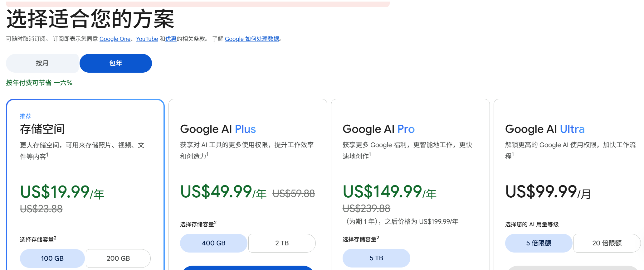Click 选择存储容量 label in the AI Pro card
This screenshot has height=270, width=644.
(361, 239)
